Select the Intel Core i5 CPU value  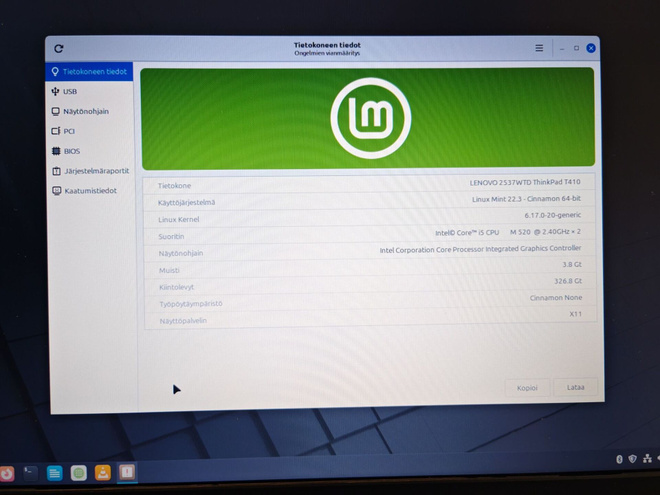(508, 232)
